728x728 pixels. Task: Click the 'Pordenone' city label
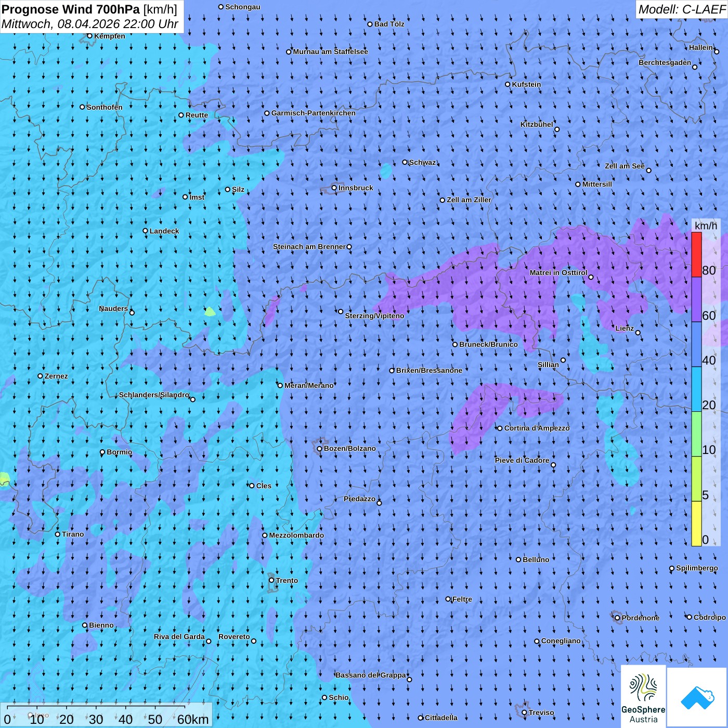[x=641, y=618]
